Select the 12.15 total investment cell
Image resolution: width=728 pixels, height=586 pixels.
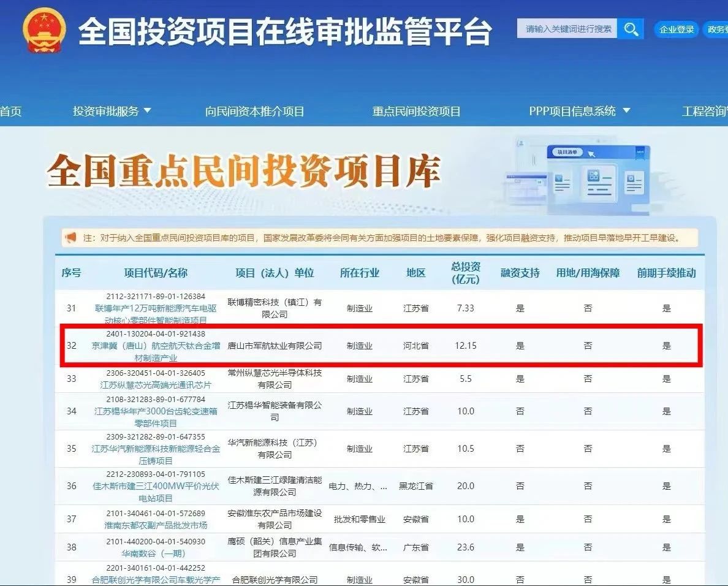click(x=466, y=346)
